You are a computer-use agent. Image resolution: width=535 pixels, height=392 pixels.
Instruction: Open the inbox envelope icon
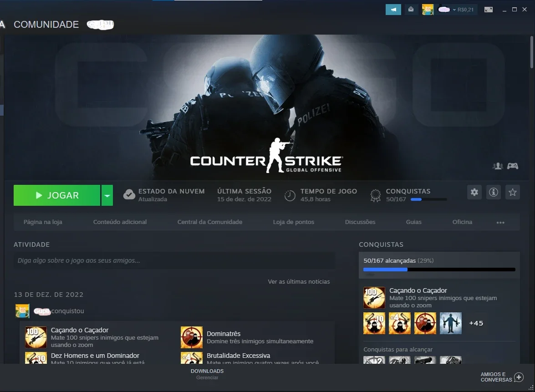tap(411, 10)
